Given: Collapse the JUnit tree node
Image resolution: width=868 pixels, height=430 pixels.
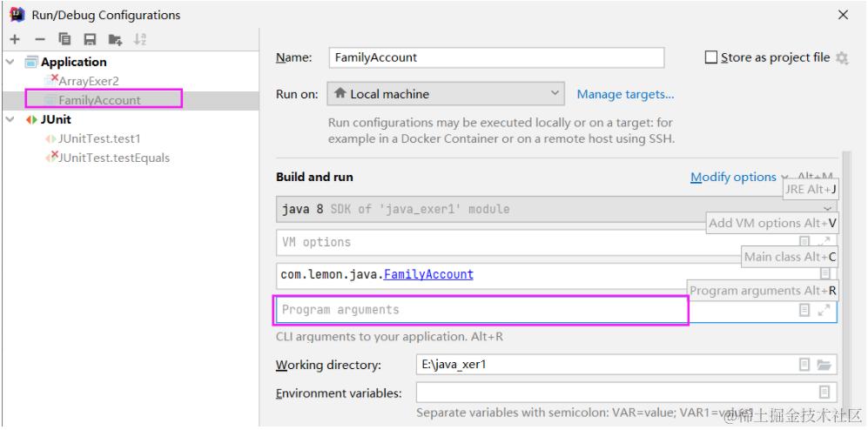Looking at the screenshot, I should 10,119.
